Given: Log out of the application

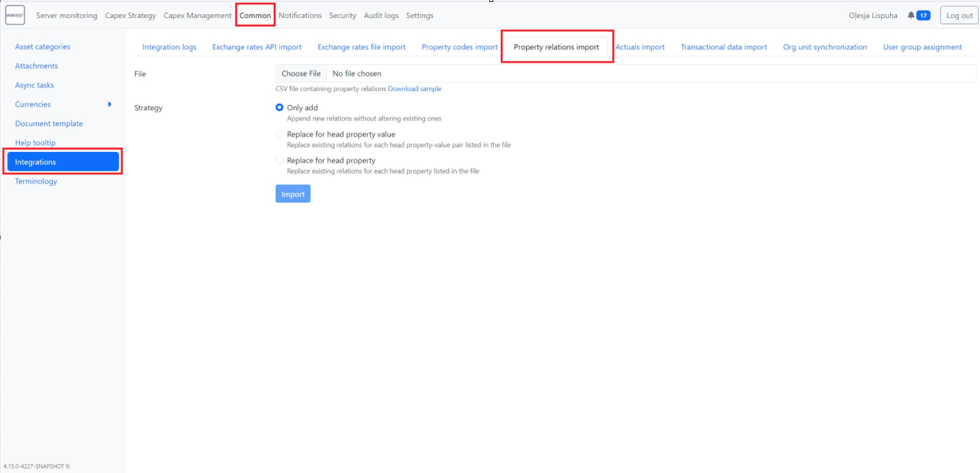Looking at the screenshot, I should point(959,15).
